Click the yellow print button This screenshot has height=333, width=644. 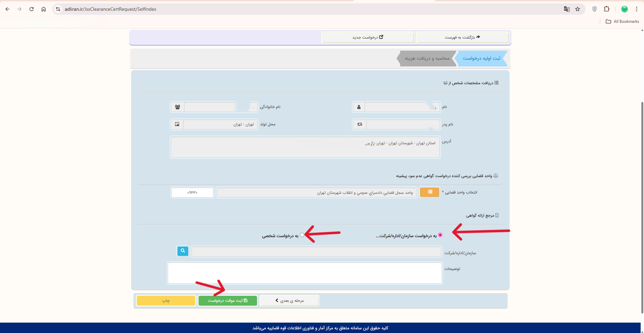pyautogui.click(x=166, y=300)
